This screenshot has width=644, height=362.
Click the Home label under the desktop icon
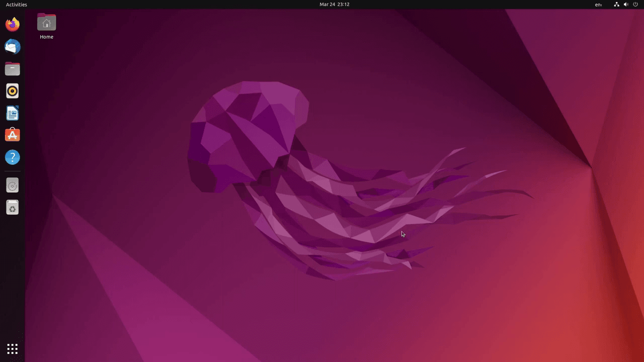click(x=46, y=37)
